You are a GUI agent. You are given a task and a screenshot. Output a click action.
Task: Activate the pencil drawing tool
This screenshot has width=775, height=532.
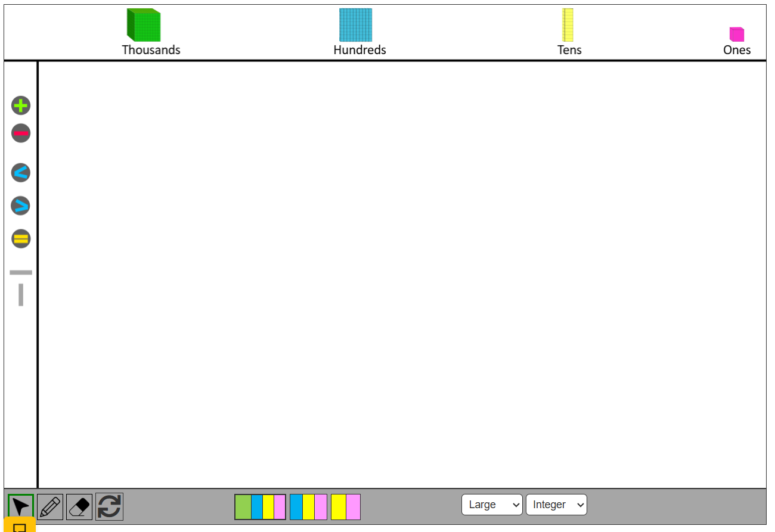point(50,507)
